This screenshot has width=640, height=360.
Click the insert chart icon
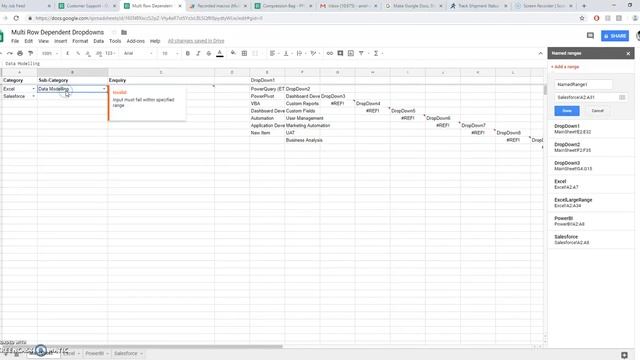tap(351, 53)
